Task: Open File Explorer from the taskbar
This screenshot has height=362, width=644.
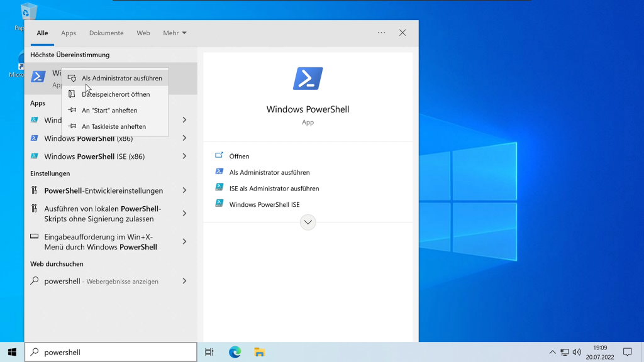Action: click(259, 352)
